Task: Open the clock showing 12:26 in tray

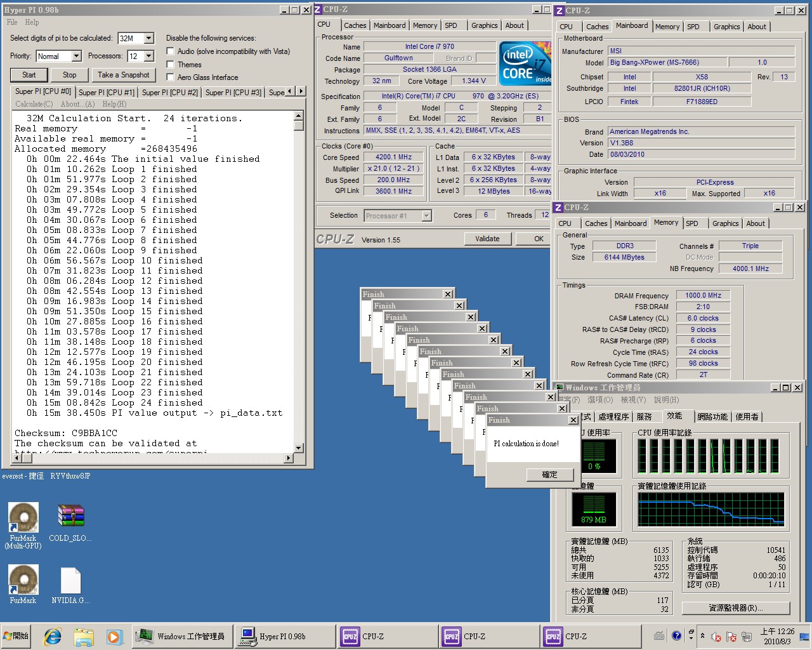Action: coord(777,636)
